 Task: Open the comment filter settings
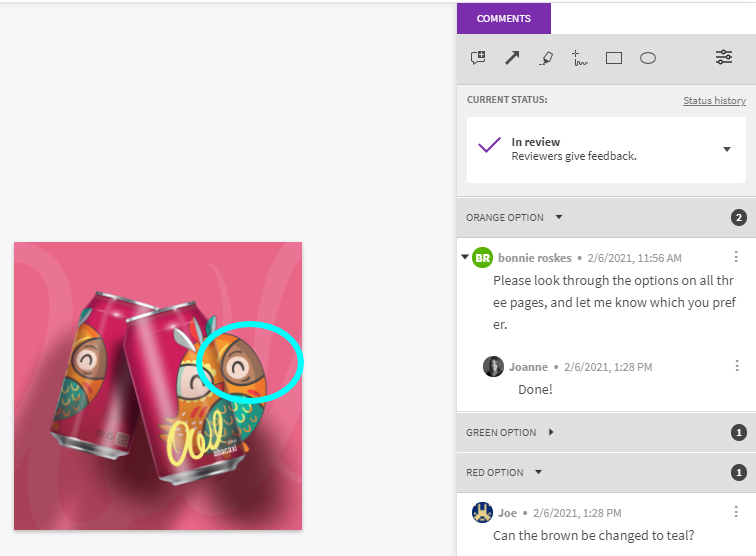pyautogui.click(x=724, y=57)
